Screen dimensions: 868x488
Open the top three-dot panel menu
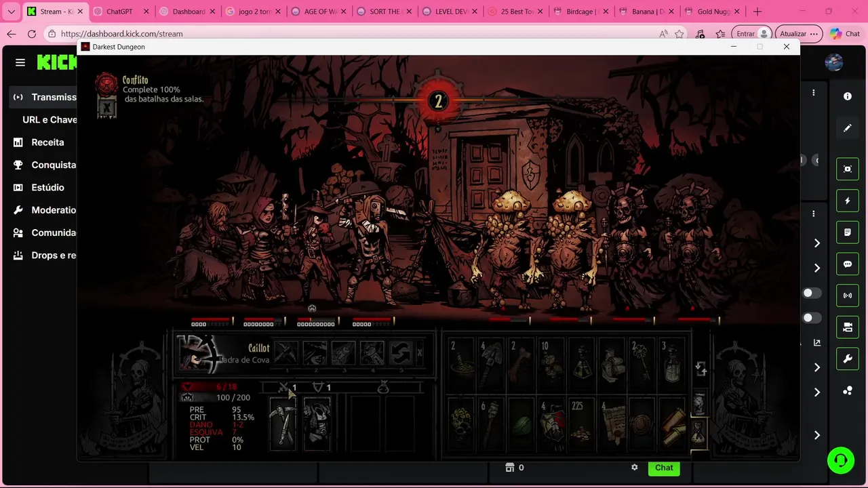pyautogui.click(x=814, y=93)
